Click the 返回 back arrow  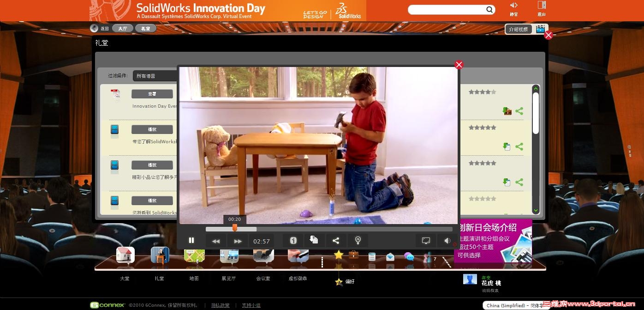point(94,28)
